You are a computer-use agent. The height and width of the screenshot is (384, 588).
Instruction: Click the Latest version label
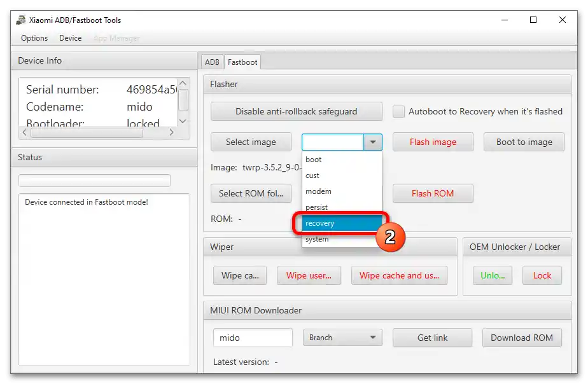click(241, 362)
